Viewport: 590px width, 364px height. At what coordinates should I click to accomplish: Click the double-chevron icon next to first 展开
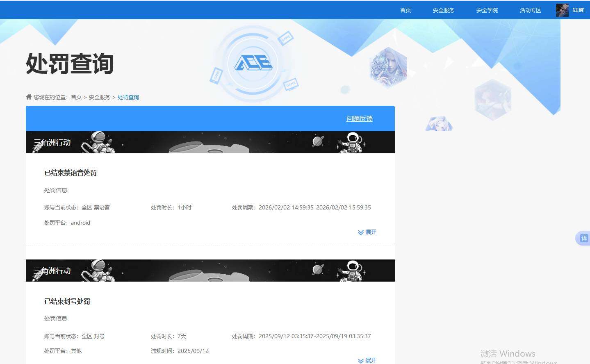click(x=360, y=232)
